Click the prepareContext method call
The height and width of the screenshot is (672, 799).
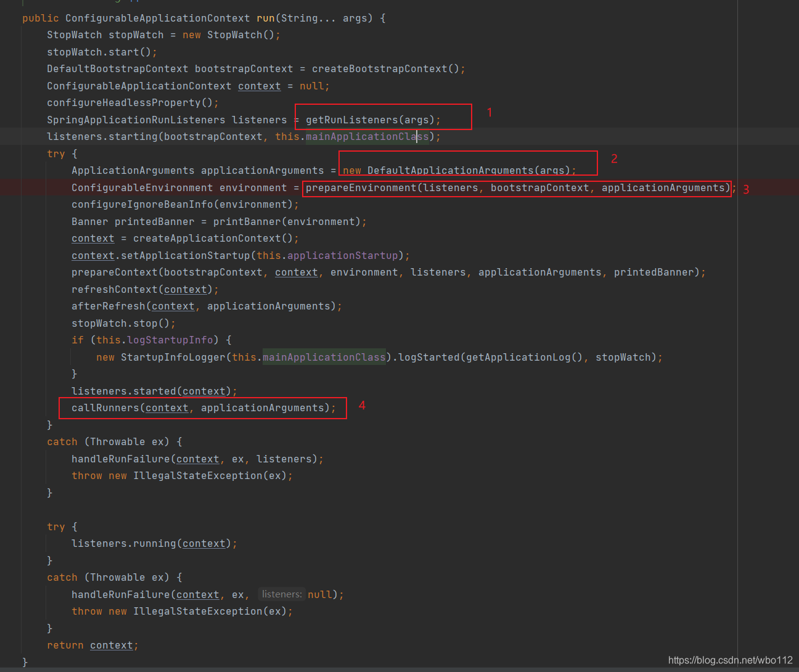click(x=115, y=272)
